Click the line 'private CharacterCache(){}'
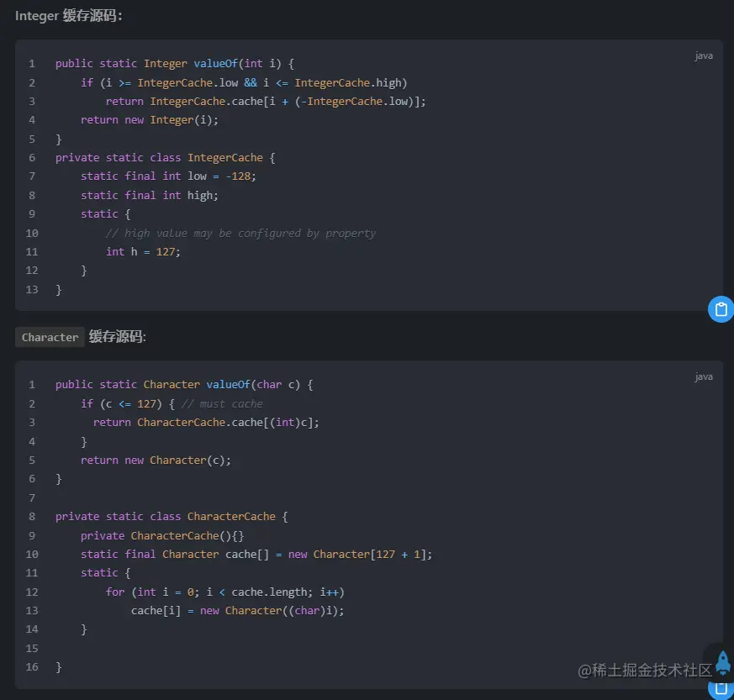Viewport: 734px width, 700px height. pyautogui.click(x=162, y=536)
